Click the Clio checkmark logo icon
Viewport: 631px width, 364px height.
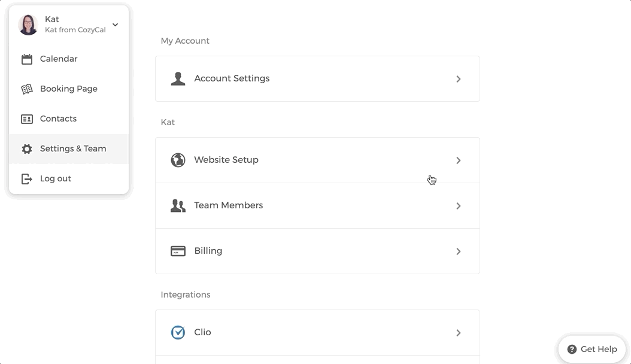tap(178, 333)
